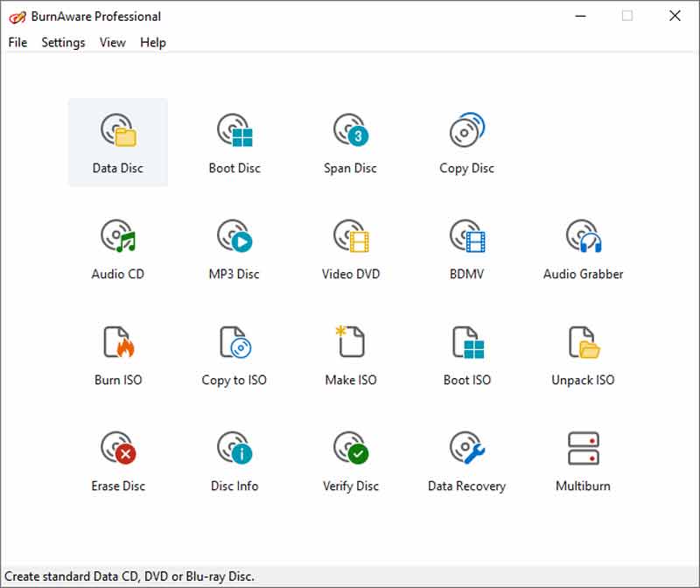The image size is (700, 588).
Task: Open the MP3 Disc tool
Action: tap(234, 238)
